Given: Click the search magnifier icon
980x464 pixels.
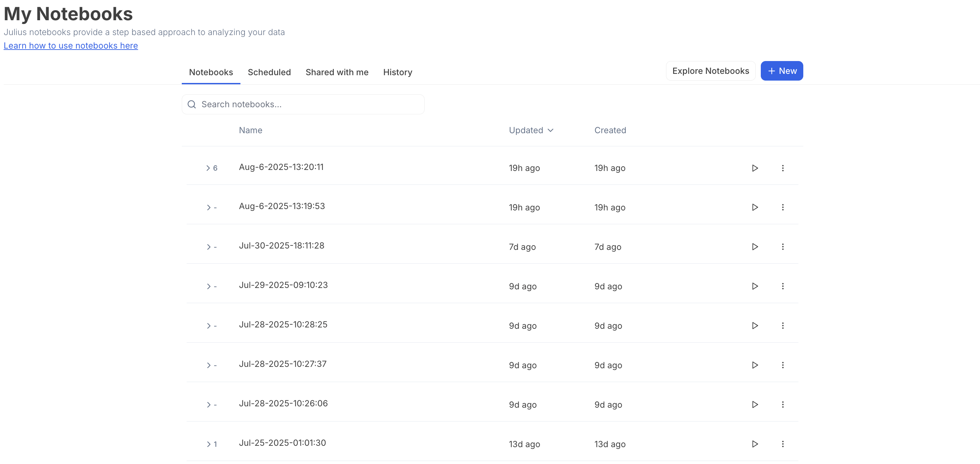Looking at the screenshot, I should [x=192, y=104].
